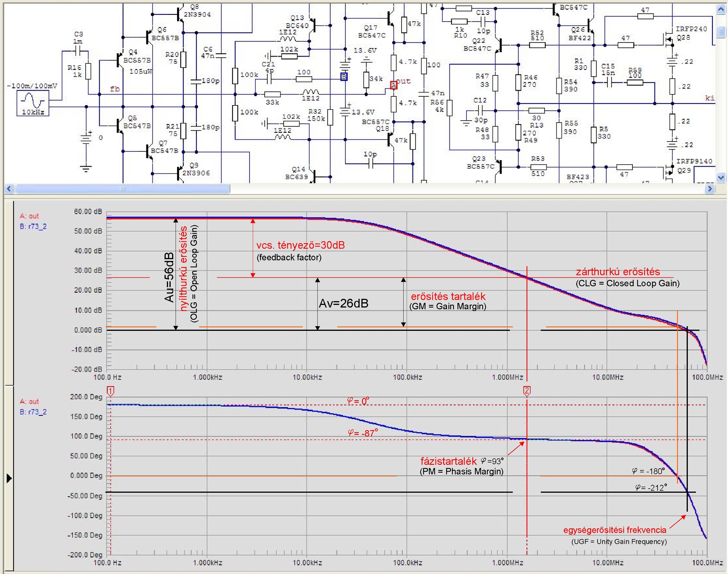Select the 'A: out' trace label in the gain plot
The image size is (728, 574).
(29, 216)
